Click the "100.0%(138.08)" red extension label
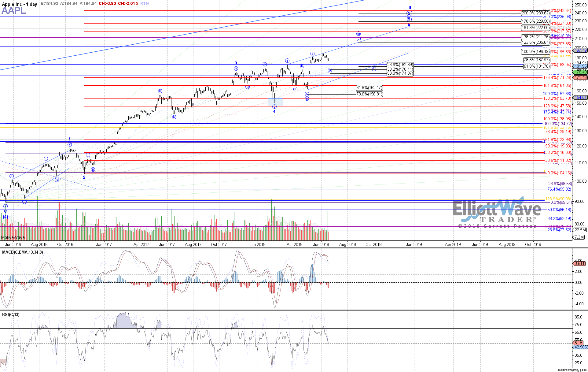 [557, 119]
